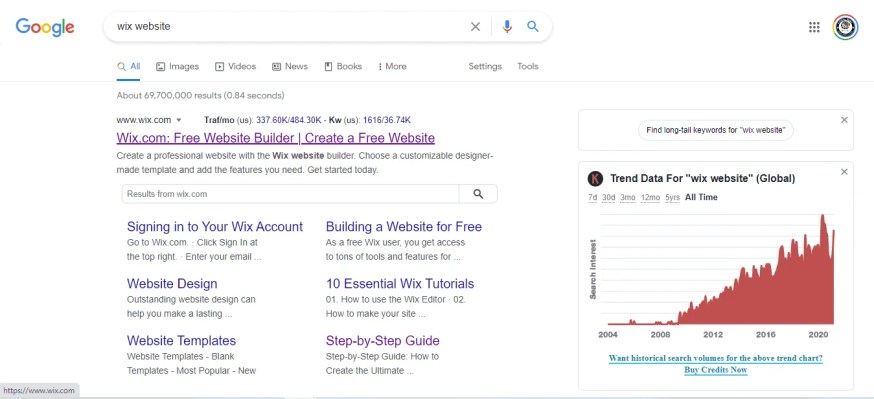The width and height of the screenshot is (874, 399).
Task: Open search Settings
Action: tap(485, 66)
